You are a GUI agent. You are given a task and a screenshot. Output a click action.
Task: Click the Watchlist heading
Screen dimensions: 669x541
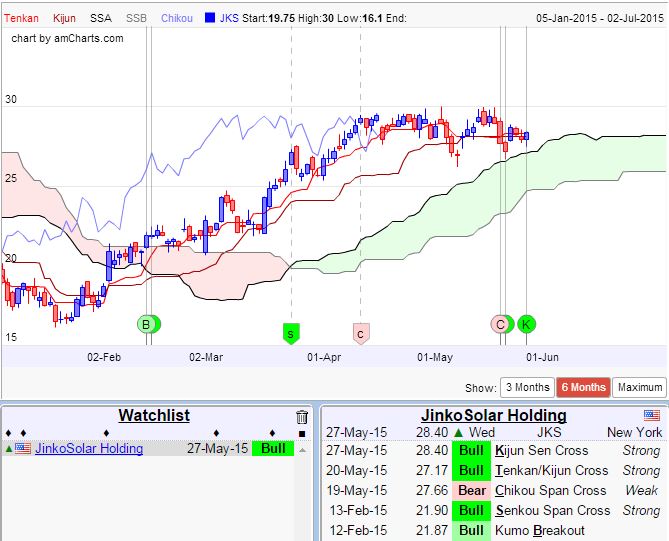coord(154,416)
